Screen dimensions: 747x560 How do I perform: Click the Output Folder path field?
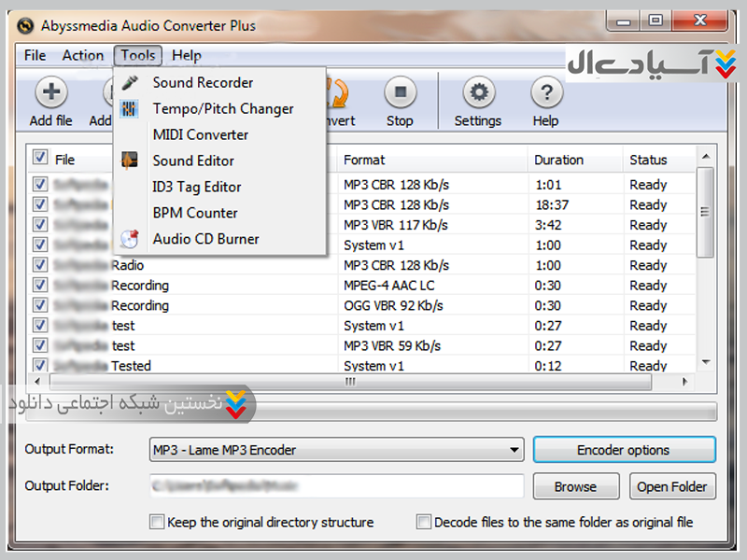point(336,486)
